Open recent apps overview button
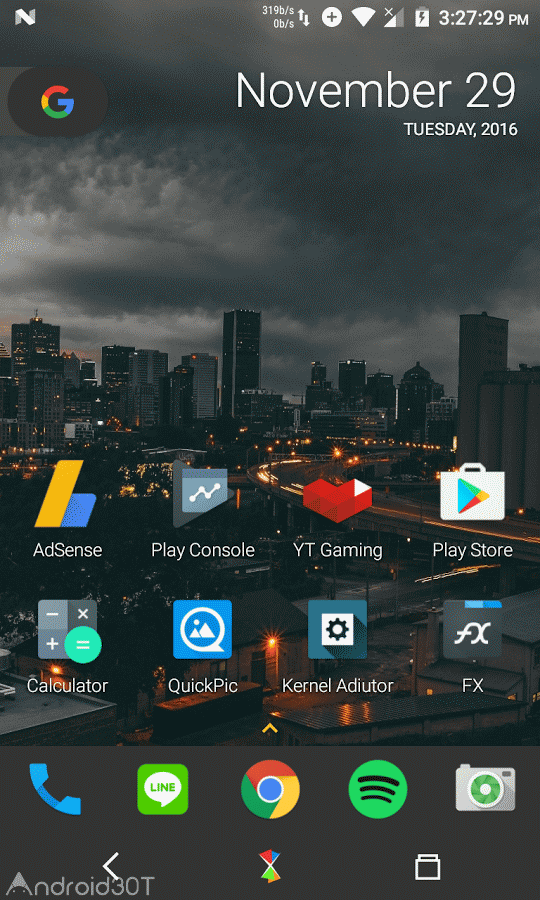Image resolution: width=540 pixels, height=900 pixels. [428, 866]
